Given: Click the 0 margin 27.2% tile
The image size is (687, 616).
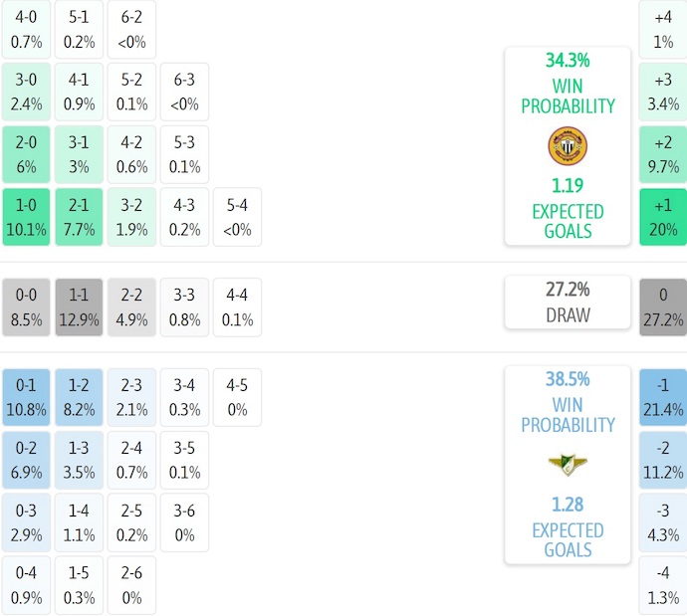Looking at the screenshot, I should point(663,307).
